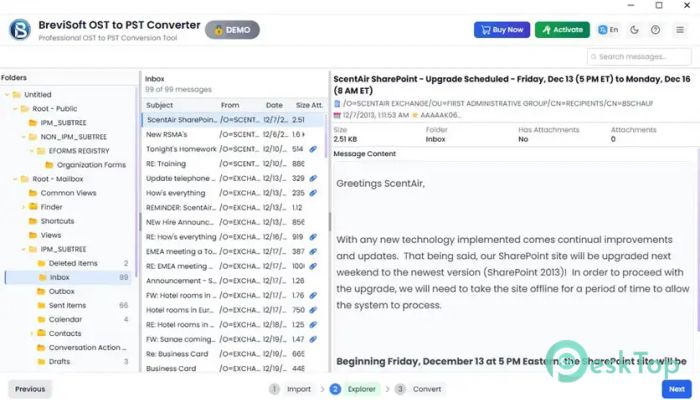
Task: Expand the Finder folder
Action: 24,207
